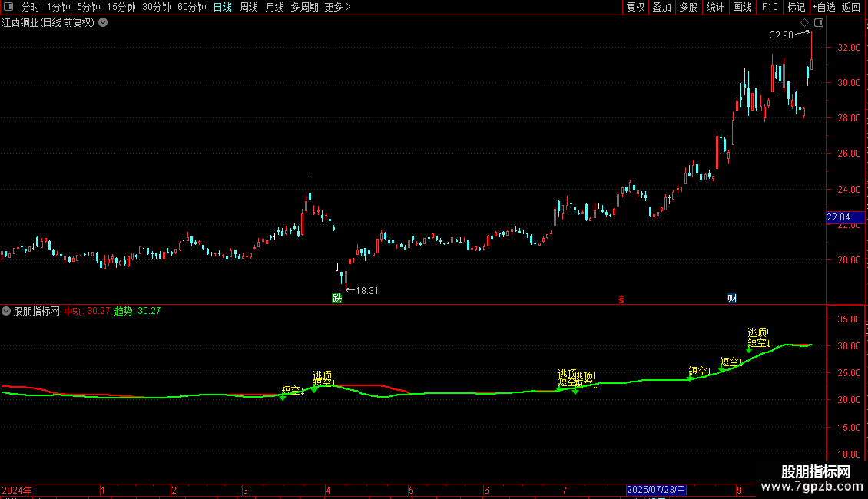Click the 32.90 high price label

(x=781, y=35)
